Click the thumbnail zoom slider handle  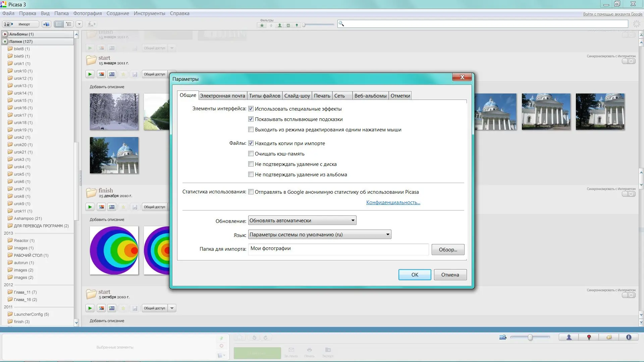530,338
